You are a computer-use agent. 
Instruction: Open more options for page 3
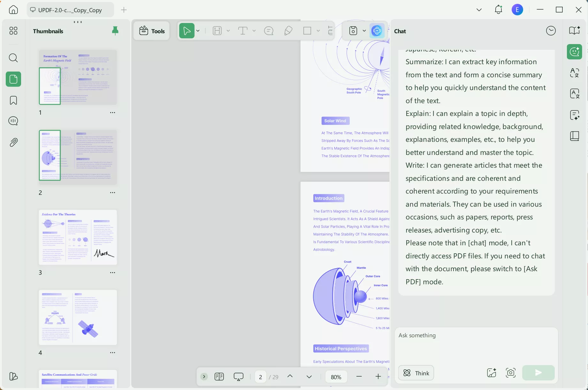[x=112, y=272]
